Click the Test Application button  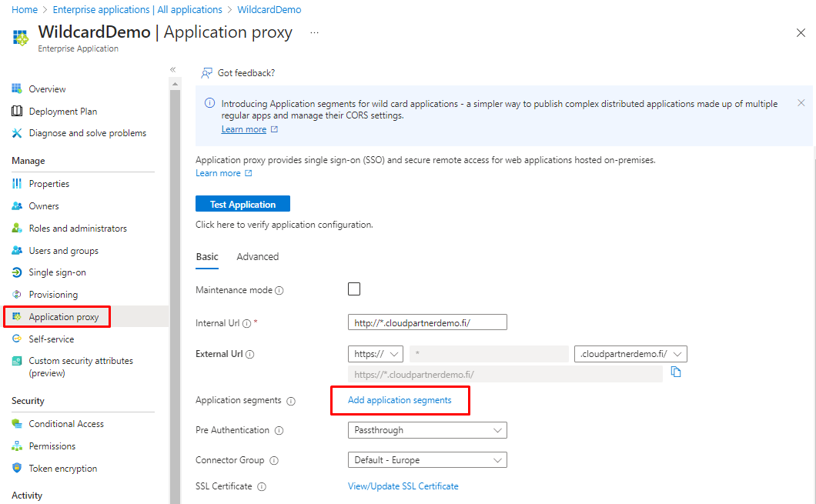tap(242, 205)
